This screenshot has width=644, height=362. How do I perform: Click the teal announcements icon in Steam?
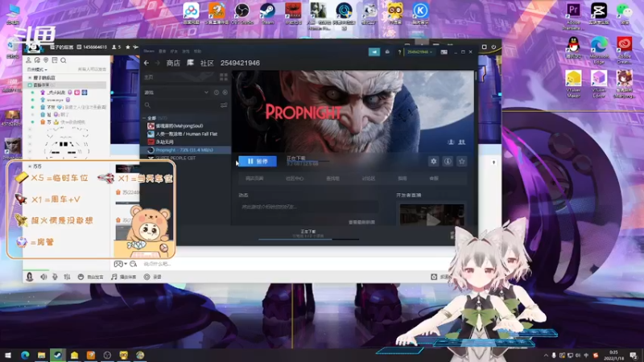click(374, 51)
